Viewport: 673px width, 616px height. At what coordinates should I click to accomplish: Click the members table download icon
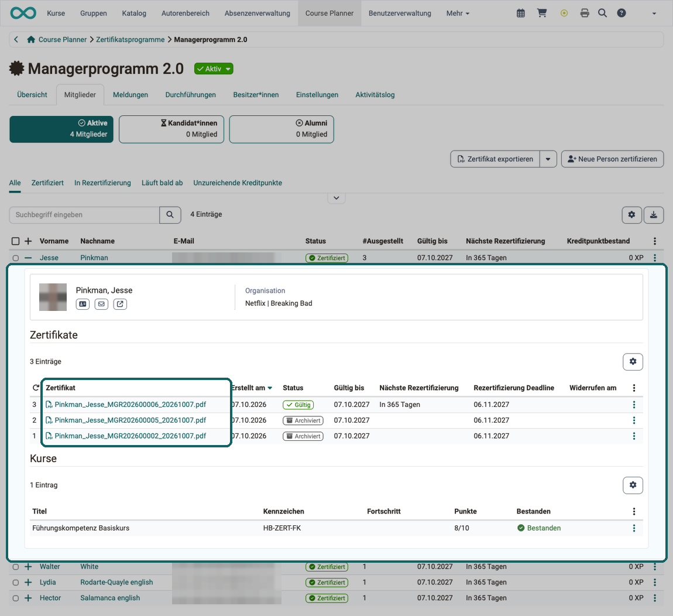[x=654, y=215]
